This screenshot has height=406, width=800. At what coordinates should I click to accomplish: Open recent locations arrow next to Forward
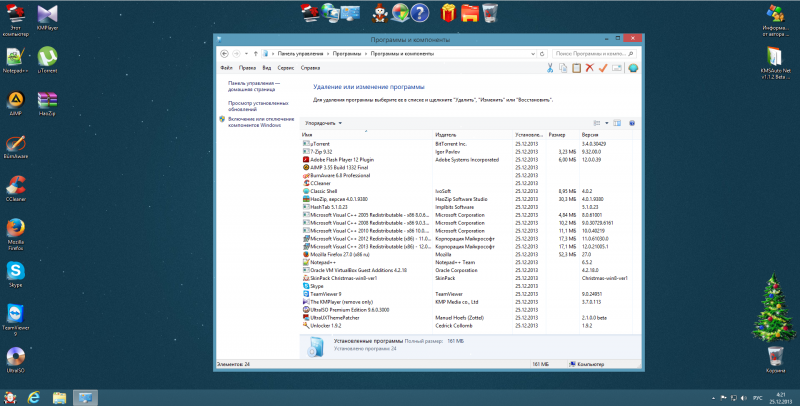pos(246,54)
